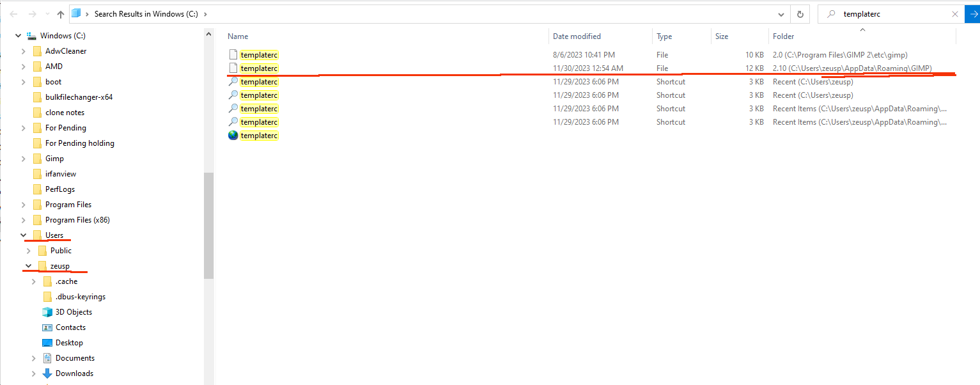Click the navigation pane scrollbar
The width and height of the screenshot is (980, 385).
[208, 225]
